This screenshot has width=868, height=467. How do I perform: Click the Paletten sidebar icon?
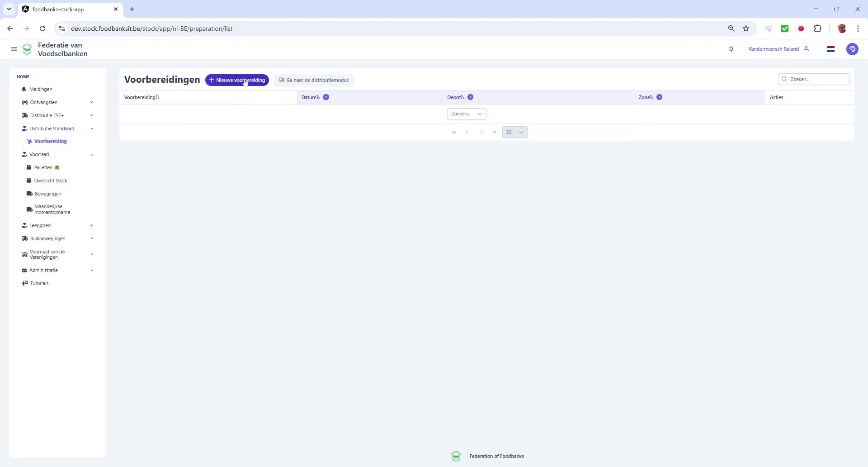point(29,167)
